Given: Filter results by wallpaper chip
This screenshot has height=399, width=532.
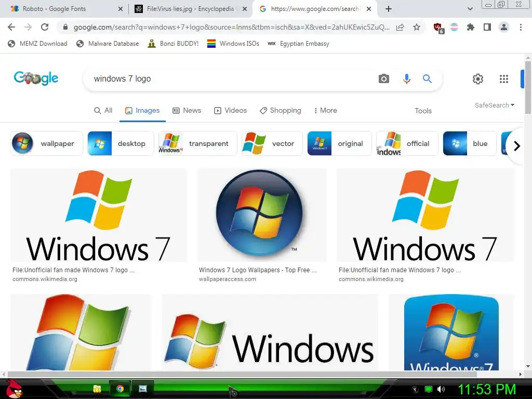Looking at the screenshot, I should click(x=46, y=143).
